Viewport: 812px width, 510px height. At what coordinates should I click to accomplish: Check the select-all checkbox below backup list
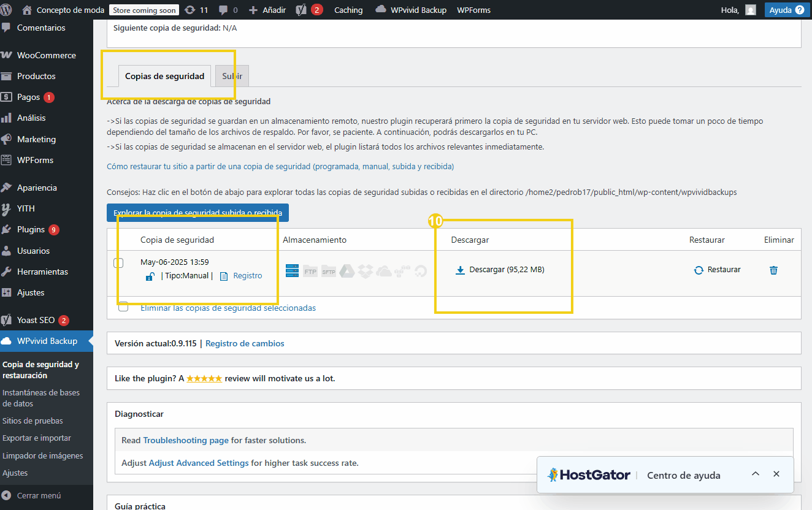(x=123, y=307)
